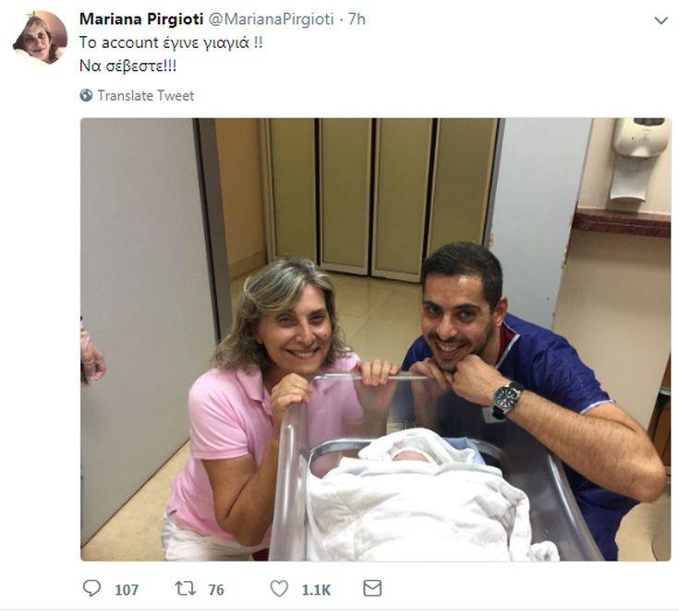This screenshot has height=616, width=679.
Task: Like the tweet with the heart icon
Action: coord(279,588)
